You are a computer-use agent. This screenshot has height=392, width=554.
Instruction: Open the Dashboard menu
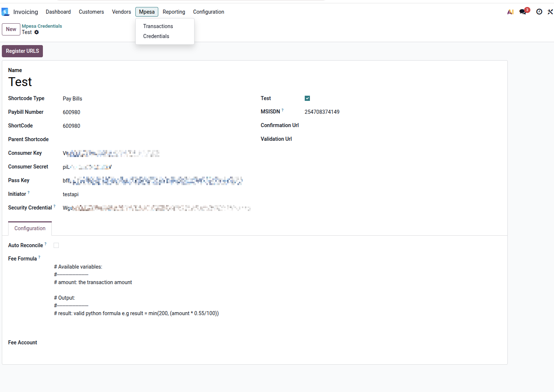(x=58, y=12)
